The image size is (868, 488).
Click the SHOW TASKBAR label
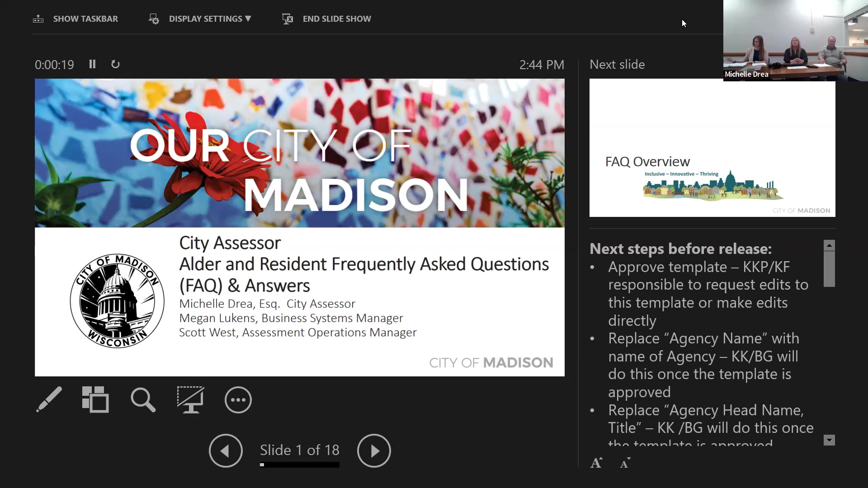point(85,19)
